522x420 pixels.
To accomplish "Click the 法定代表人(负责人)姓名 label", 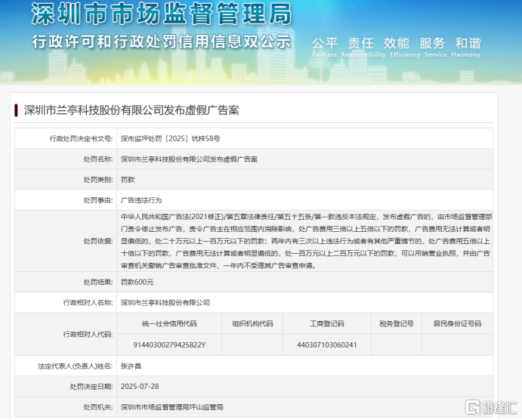I will click(76, 366).
